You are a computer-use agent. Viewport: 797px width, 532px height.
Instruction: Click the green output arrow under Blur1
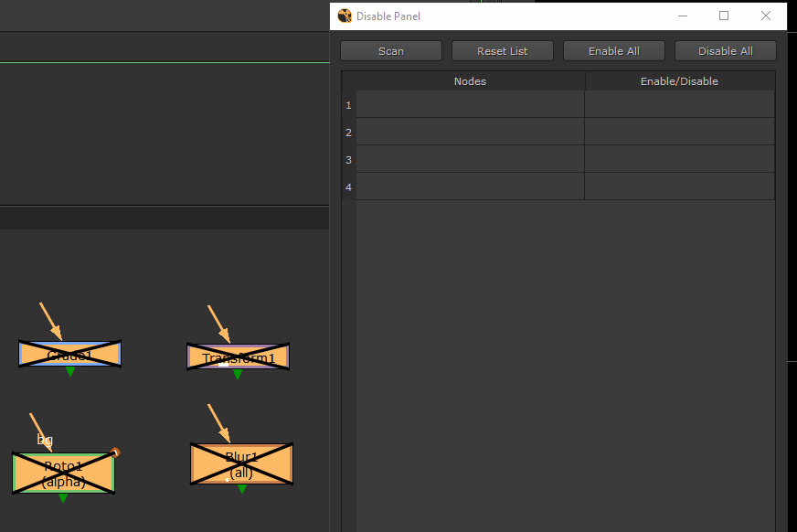(242, 489)
